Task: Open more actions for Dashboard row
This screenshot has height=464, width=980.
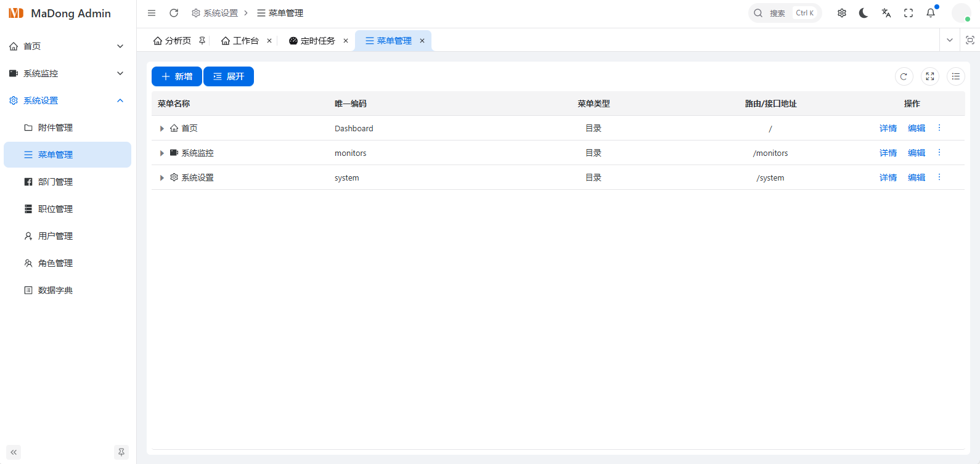Action: pyautogui.click(x=939, y=128)
